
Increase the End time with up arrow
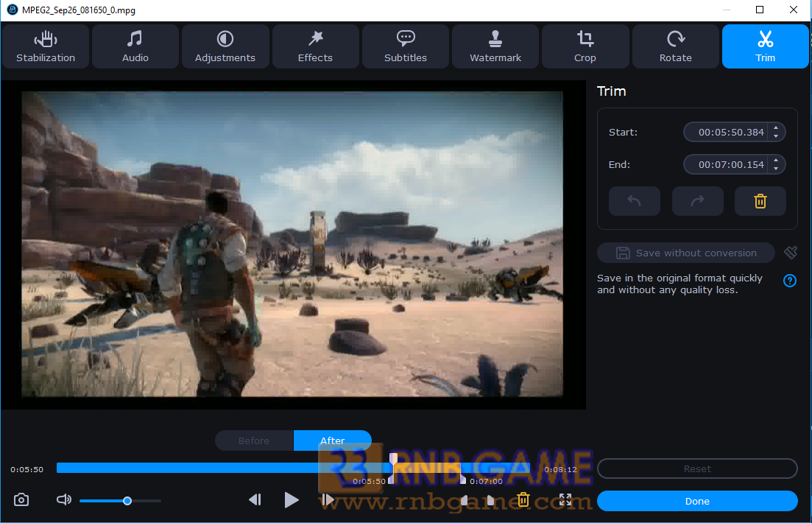coord(776,161)
